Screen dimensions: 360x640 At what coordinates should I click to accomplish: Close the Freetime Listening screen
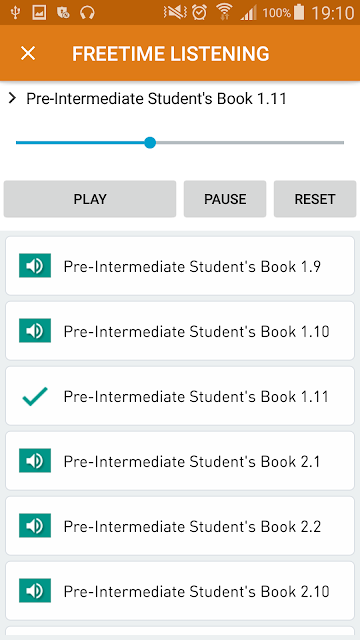click(28, 53)
